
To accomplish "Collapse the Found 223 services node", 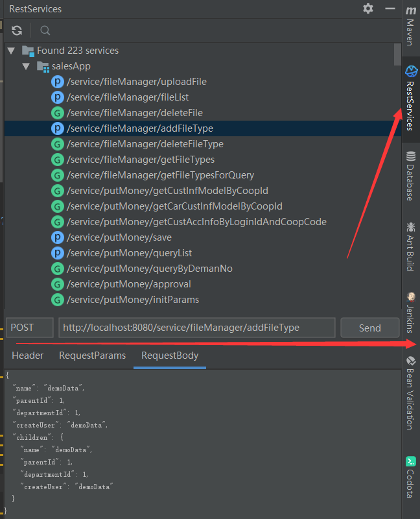I will 10,51.
